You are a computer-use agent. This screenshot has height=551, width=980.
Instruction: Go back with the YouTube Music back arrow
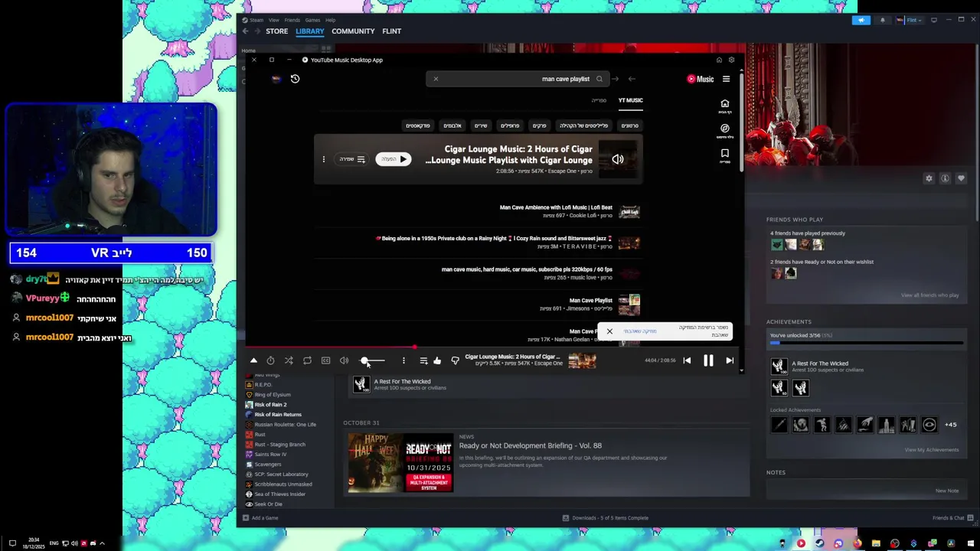pos(632,79)
